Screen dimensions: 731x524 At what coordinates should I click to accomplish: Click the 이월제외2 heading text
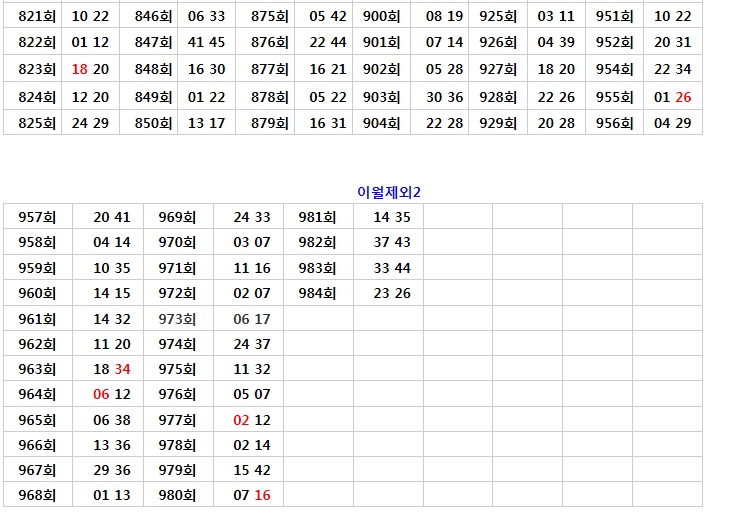tap(389, 191)
